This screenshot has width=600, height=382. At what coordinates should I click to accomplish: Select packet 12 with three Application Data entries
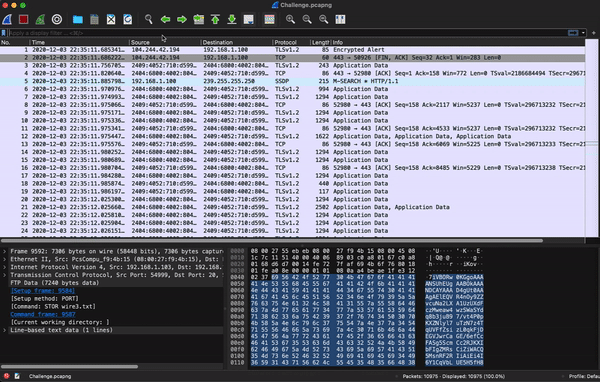pyautogui.click(x=292, y=136)
